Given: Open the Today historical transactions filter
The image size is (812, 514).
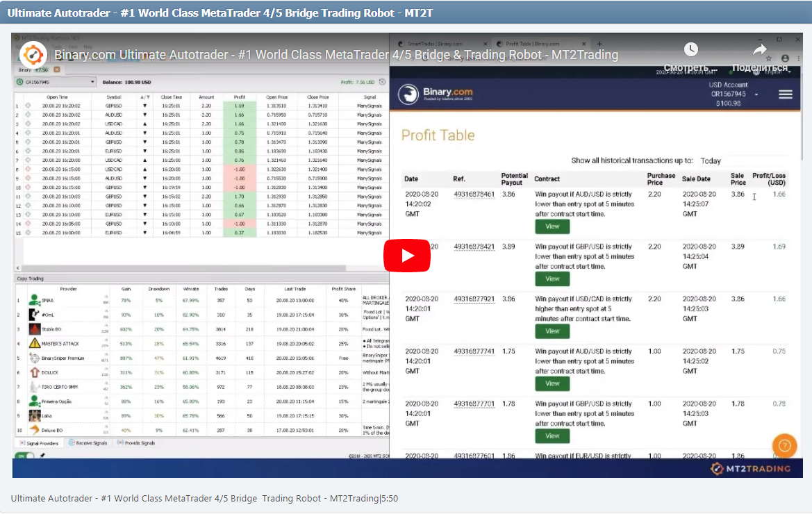Looking at the screenshot, I should point(711,160).
